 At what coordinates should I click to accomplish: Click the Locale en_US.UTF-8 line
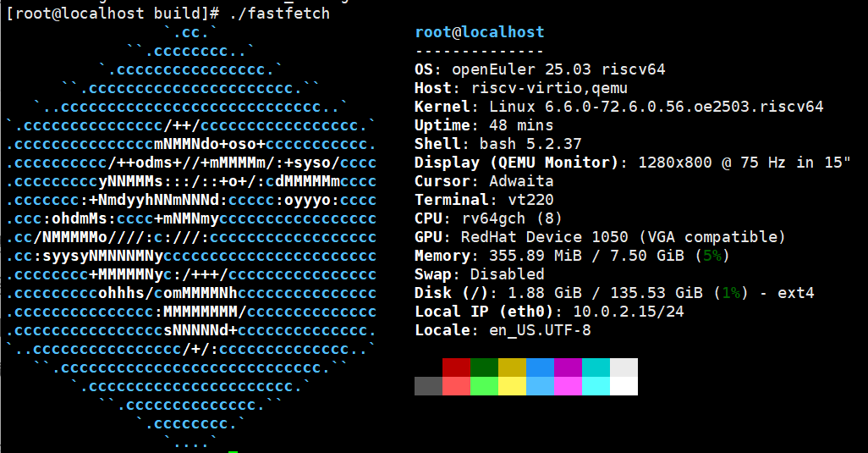click(503, 330)
